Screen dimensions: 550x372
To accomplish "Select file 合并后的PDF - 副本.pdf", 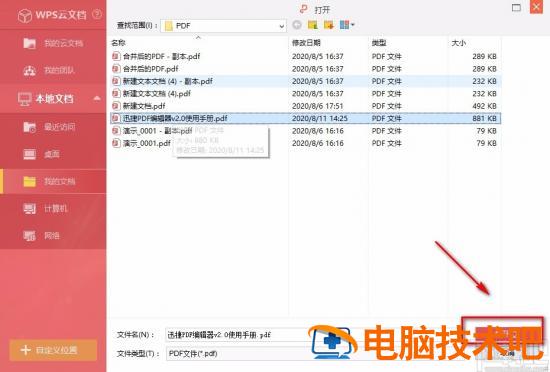I will click(306, 56).
